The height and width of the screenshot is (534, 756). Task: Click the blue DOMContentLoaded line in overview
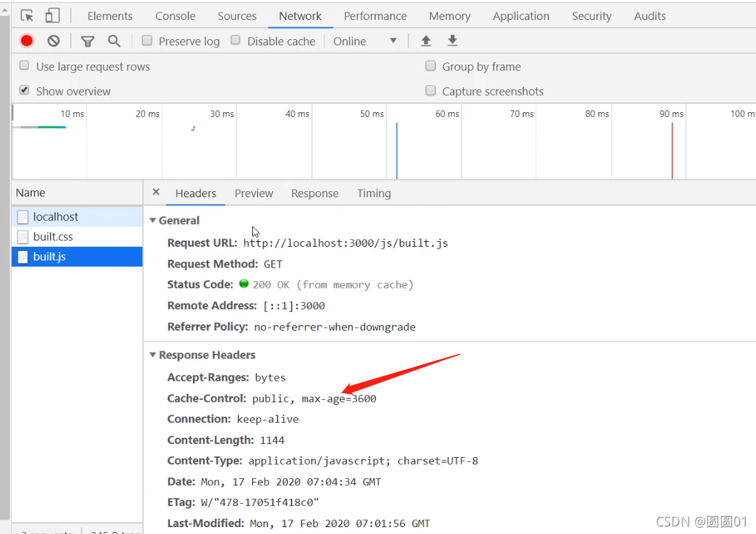[x=397, y=151]
